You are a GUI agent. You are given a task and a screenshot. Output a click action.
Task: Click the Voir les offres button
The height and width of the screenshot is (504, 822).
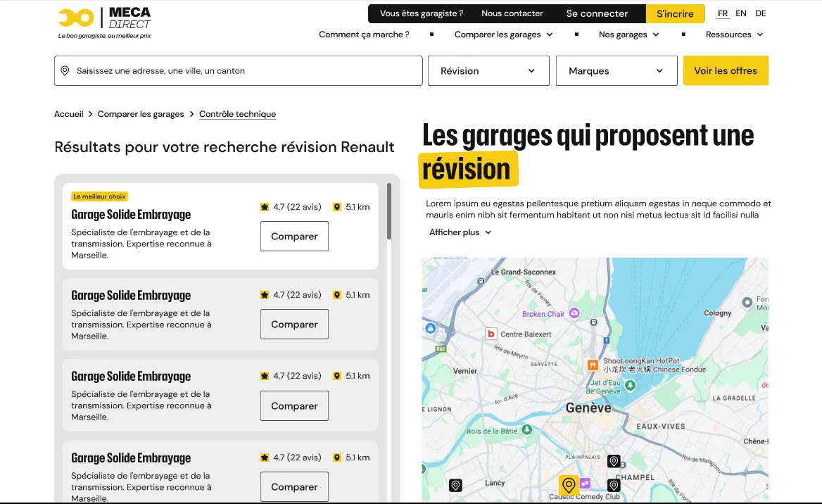pyautogui.click(x=726, y=71)
